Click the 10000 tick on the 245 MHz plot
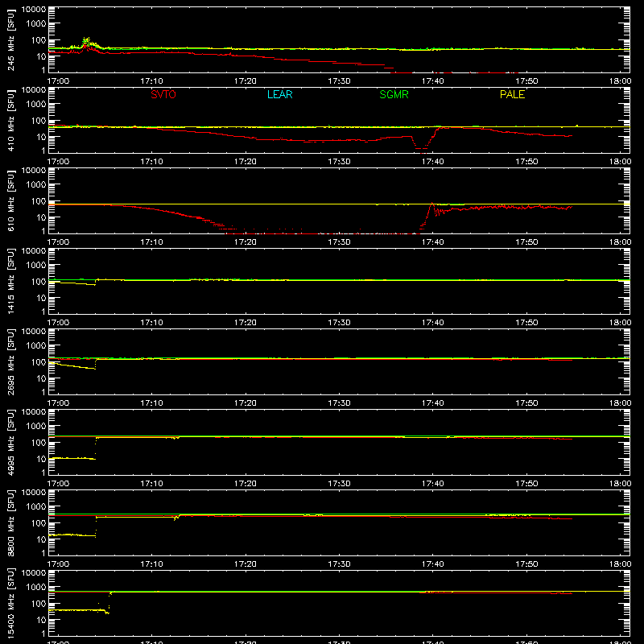The width and height of the screenshot is (644, 644). point(34,10)
